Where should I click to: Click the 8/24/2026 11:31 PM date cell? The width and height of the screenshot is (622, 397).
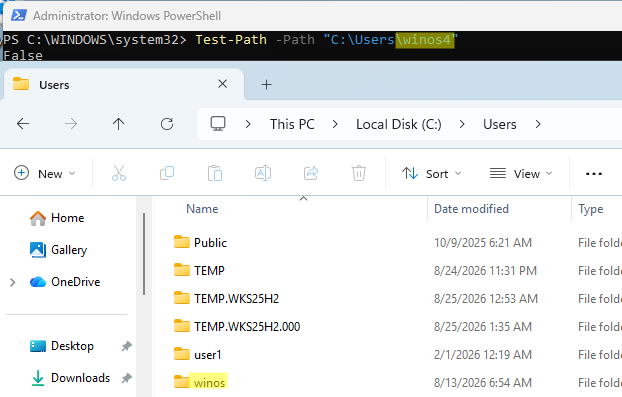click(x=485, y=270)
